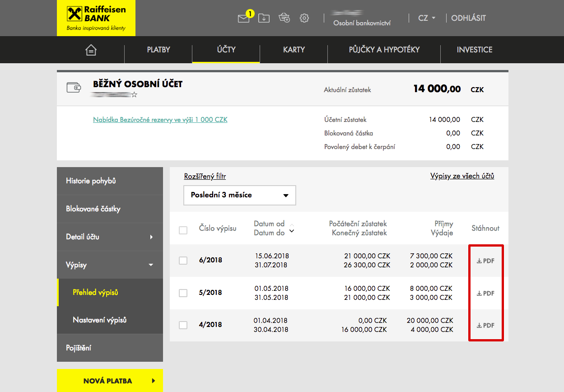Select Nastavení výpisů in the sidebar
Viewport: 564px width, 392px height.
110,320
